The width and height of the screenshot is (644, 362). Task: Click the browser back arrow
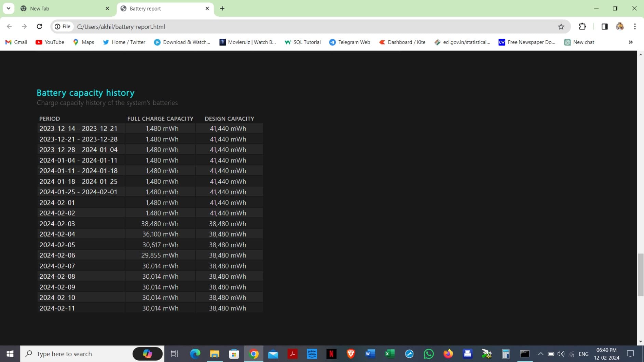pos(9,27)
